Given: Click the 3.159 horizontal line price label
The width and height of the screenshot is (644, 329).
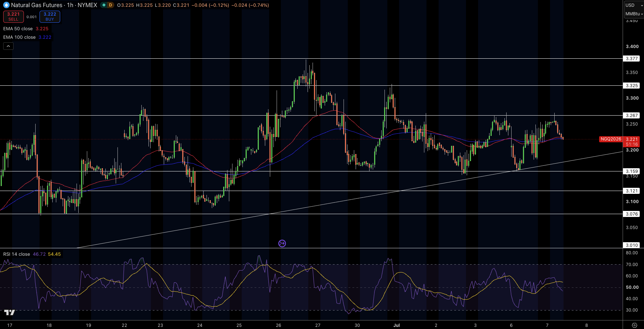Looking at the screenshot, I should (632, 171).
